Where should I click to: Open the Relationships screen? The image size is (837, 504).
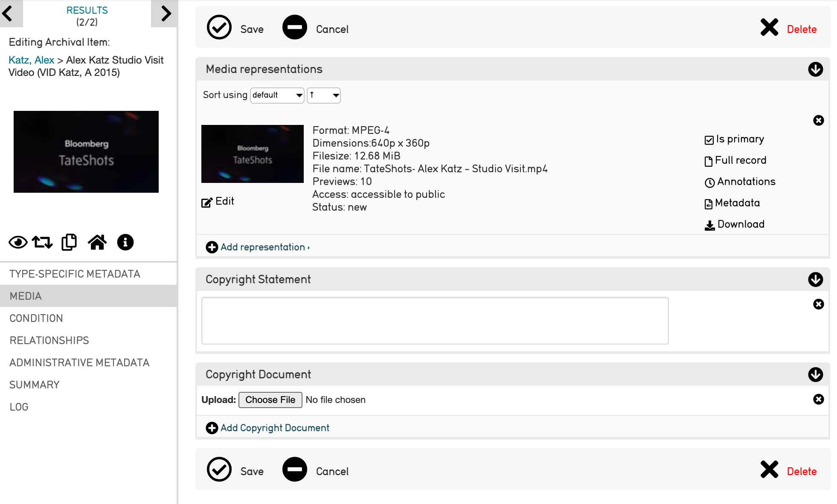tap(49, 340)
